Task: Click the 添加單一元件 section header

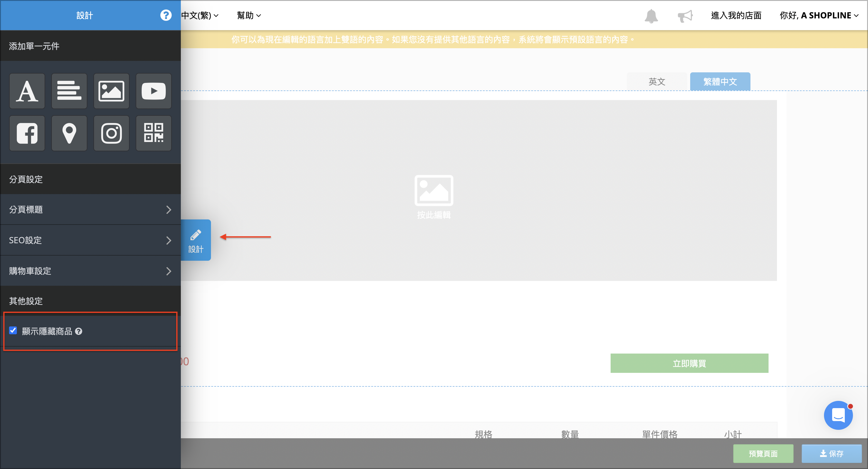Action: pyautogui.click(x=90, y=46)
